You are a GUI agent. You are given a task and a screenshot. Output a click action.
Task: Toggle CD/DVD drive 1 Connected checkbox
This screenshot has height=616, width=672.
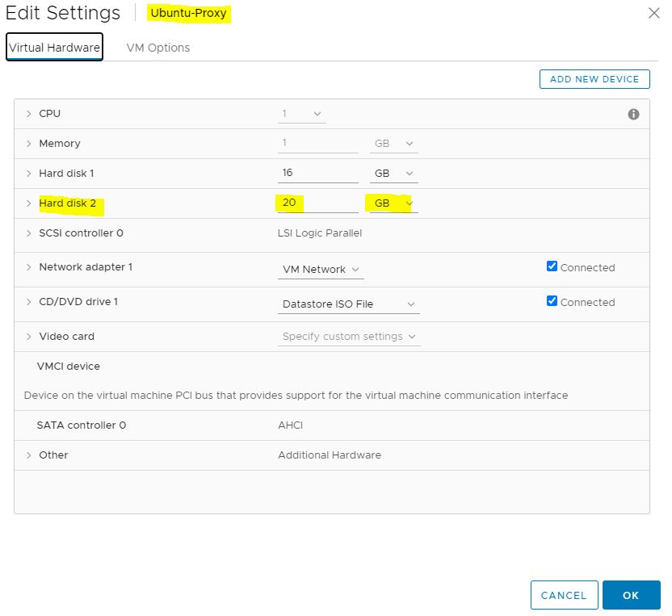(552, 301)
